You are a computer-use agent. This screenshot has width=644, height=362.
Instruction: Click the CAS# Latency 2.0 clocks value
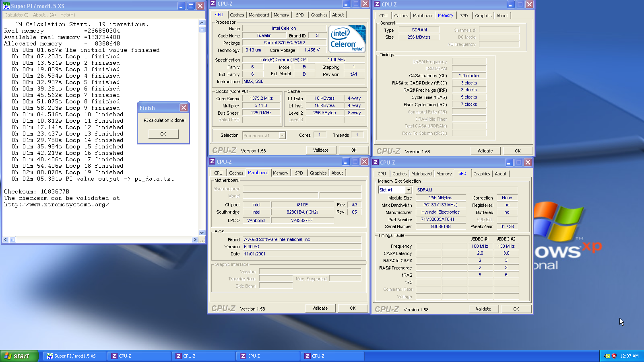pyautogui.click(x=469, y=76)
